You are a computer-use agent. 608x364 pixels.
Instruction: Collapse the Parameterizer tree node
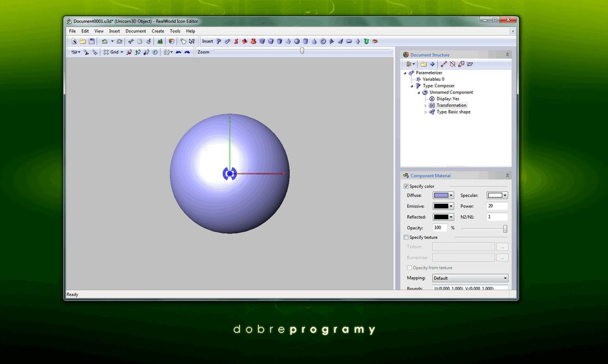pyautogui.click(x=405, y=73)
